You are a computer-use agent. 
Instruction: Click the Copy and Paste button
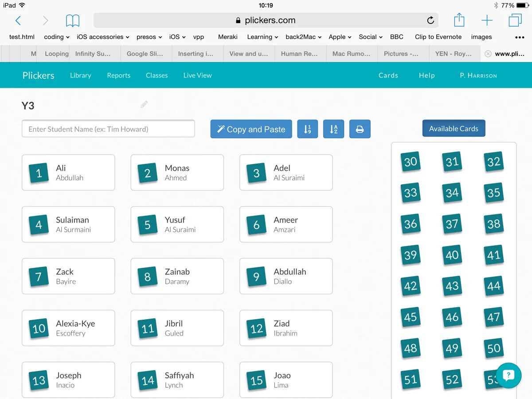(x=251, y=129)
